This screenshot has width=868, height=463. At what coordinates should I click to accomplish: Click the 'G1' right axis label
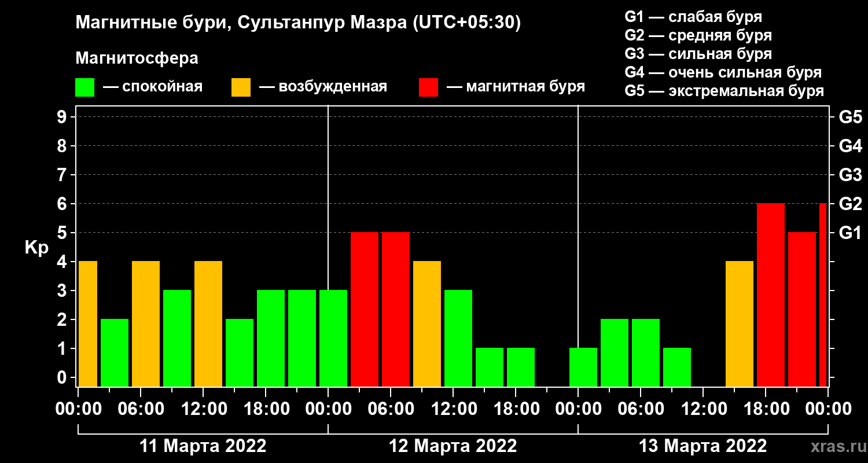850,233
